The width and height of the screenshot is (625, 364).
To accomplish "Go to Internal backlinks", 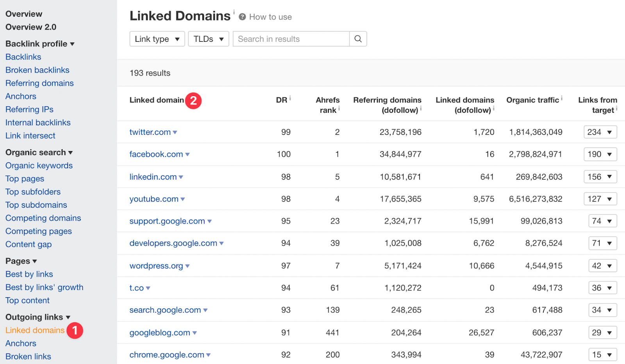I will [x=38, y=123].
